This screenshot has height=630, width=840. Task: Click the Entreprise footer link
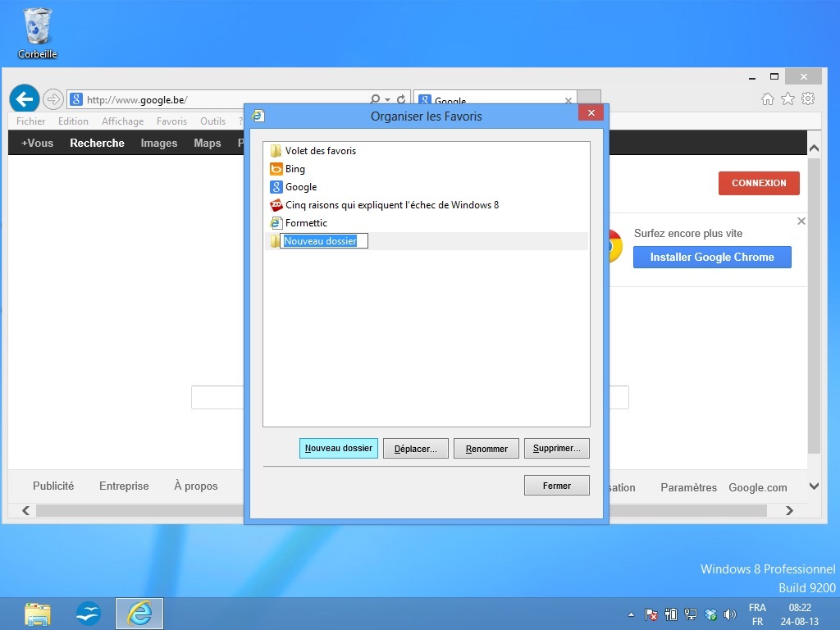tap(124, 486)
